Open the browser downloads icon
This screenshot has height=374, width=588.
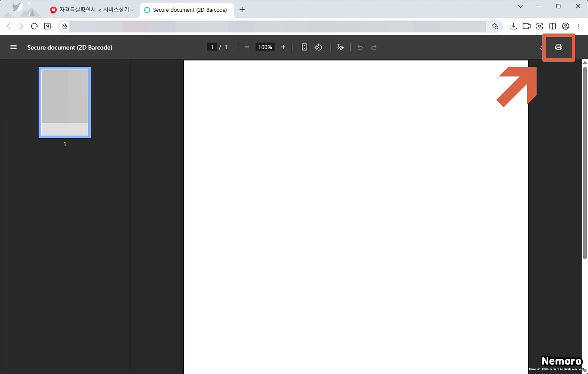pyautogui.click(x=513, y=26)
